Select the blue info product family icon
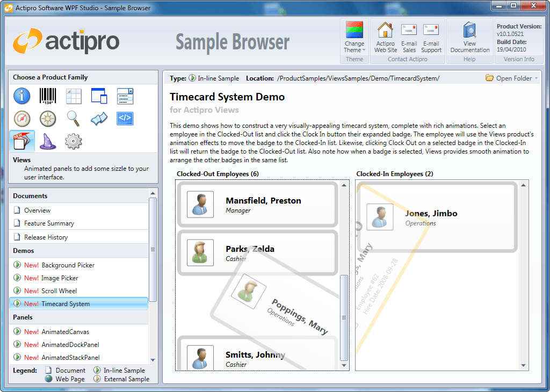 (x=21, y=96)
